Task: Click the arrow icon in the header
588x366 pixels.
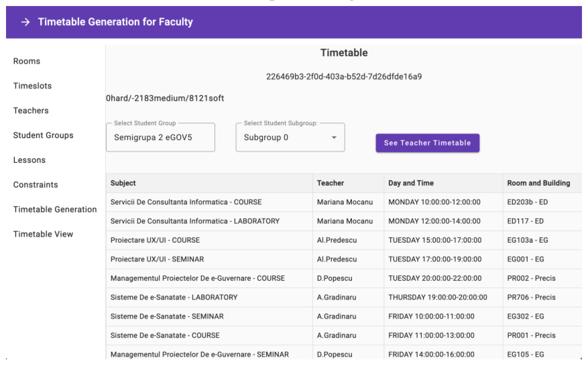Action: tap(25, 22)
